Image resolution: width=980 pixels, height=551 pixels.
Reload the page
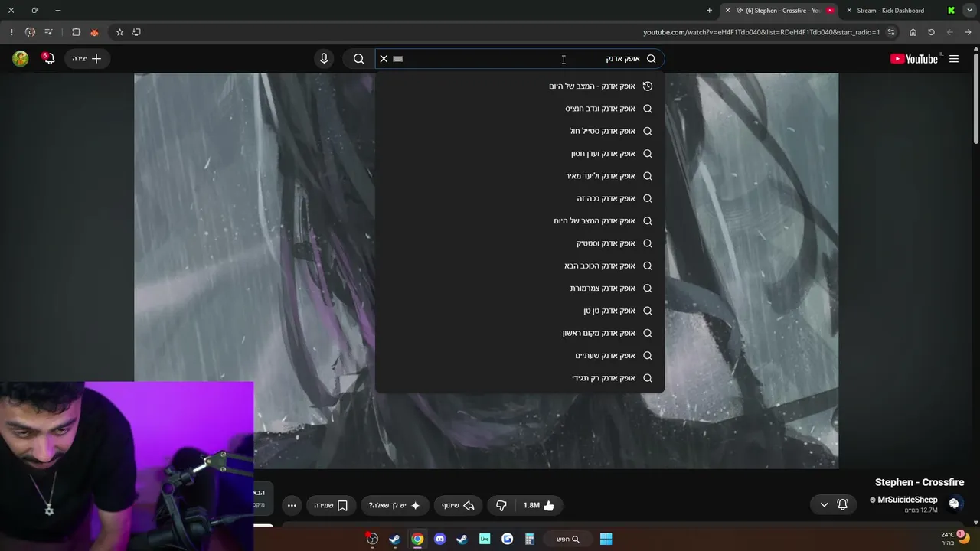click(x=931, y=32)
